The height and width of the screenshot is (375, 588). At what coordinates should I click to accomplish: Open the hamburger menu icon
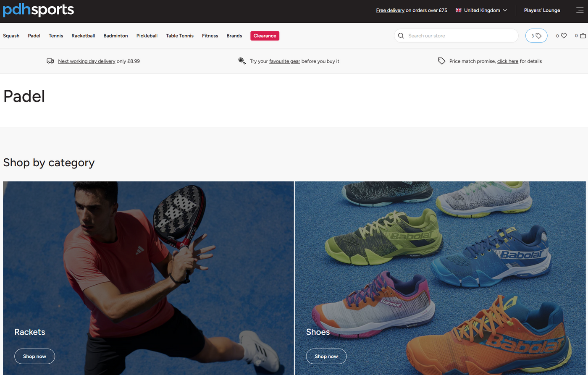pyautogui.click(x=580, y=10)
